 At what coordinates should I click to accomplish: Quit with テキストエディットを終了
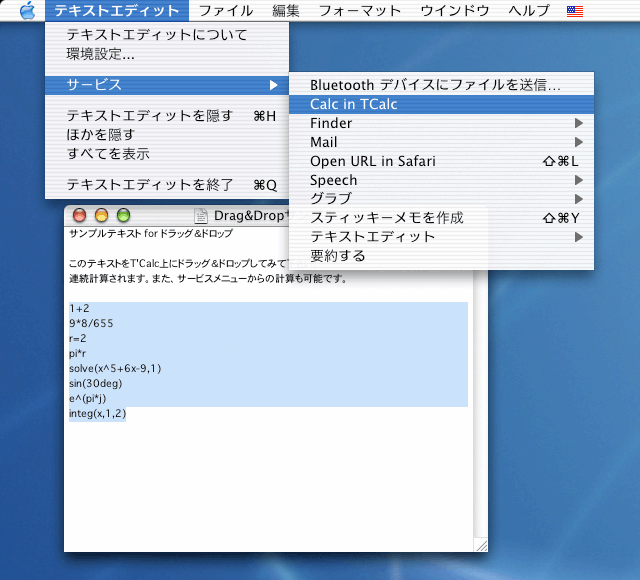pos(167,185)
